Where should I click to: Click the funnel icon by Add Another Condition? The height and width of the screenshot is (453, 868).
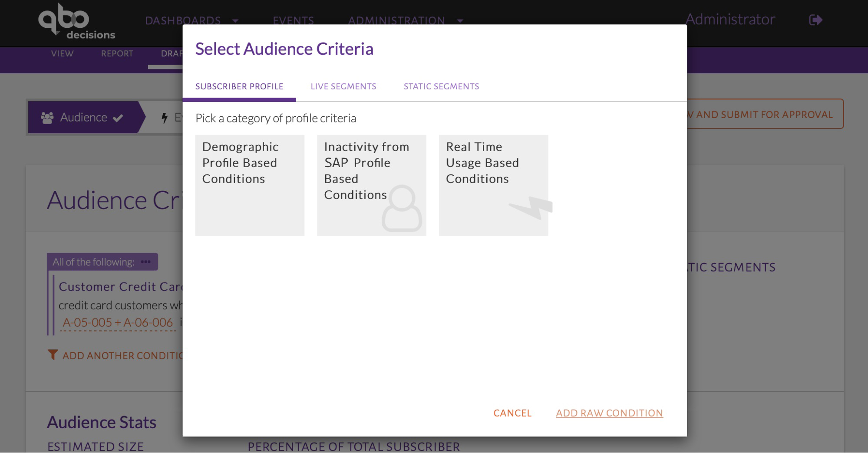tap(53, 355)
